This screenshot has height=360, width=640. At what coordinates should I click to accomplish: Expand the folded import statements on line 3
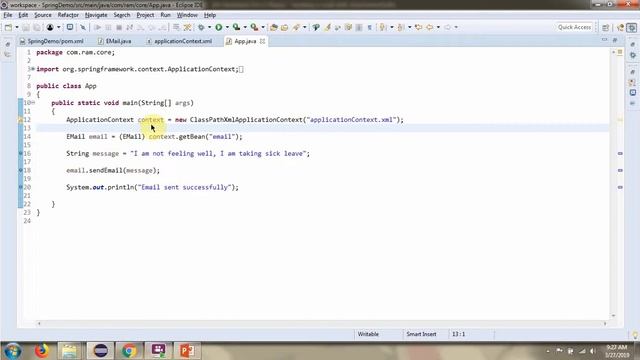33,69
